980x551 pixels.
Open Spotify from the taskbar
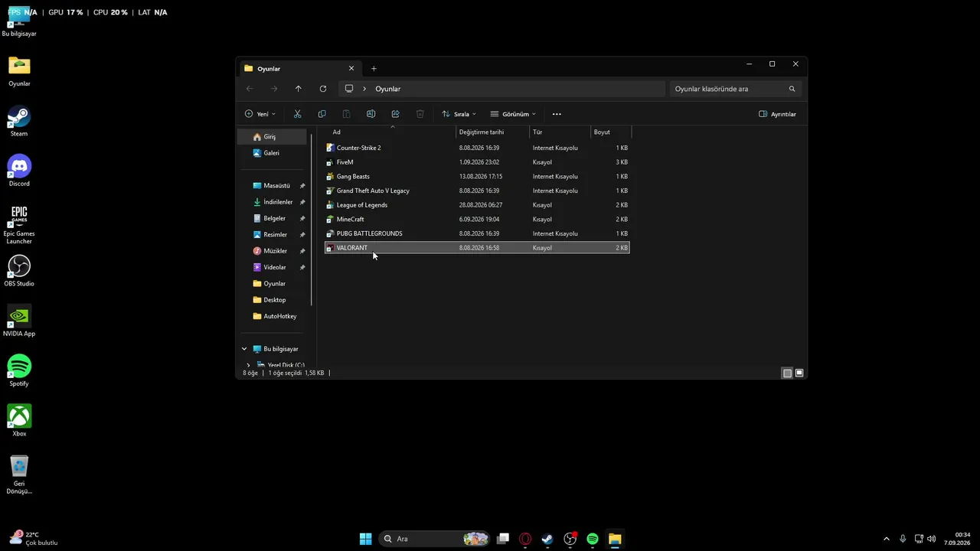[593, 539]
